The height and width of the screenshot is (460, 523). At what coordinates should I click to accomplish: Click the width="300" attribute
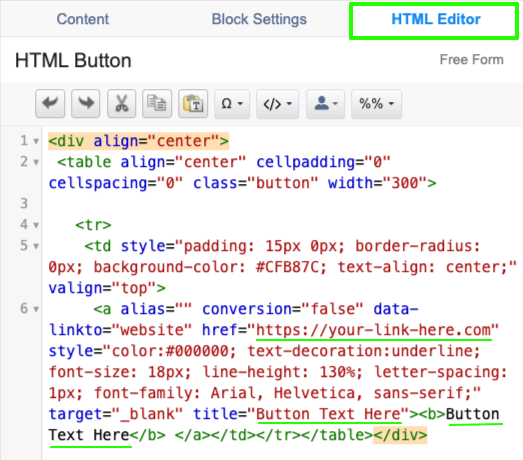pyautogui.click(x=377, y=183)
